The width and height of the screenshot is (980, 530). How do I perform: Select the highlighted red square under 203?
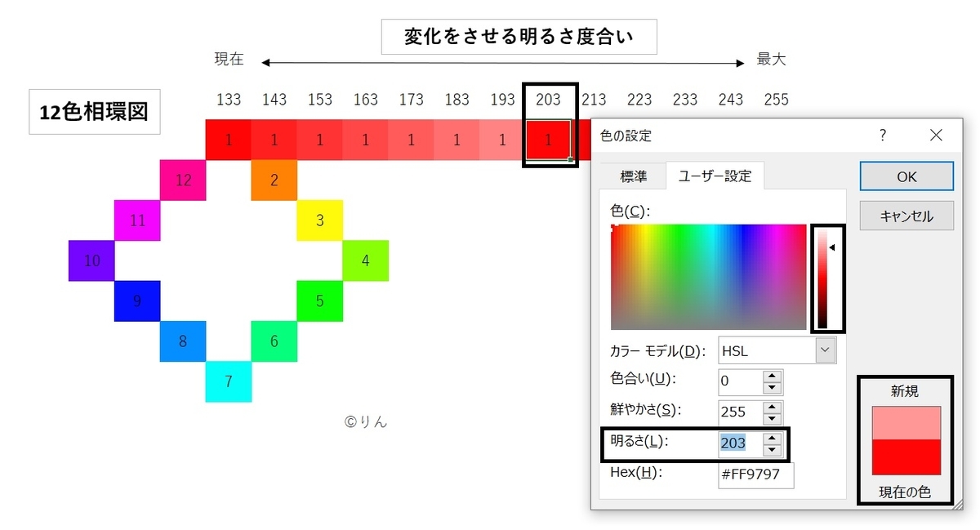coord(550,139)
